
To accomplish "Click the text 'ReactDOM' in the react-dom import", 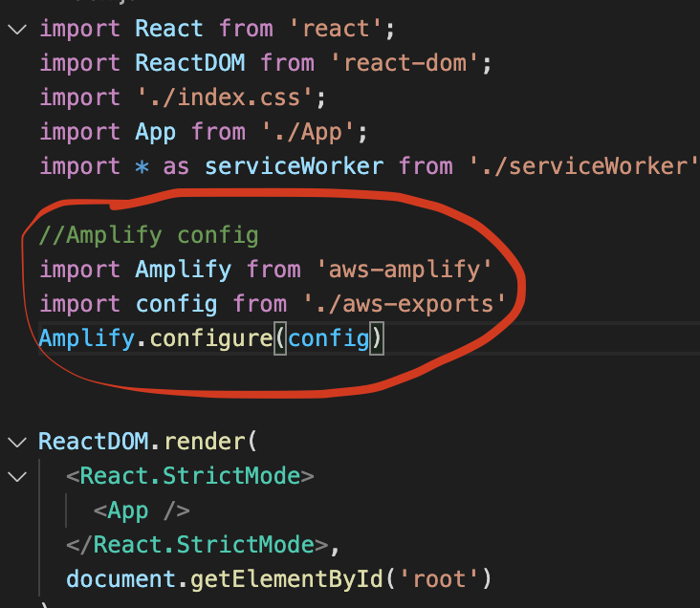I will pos(190,62).
